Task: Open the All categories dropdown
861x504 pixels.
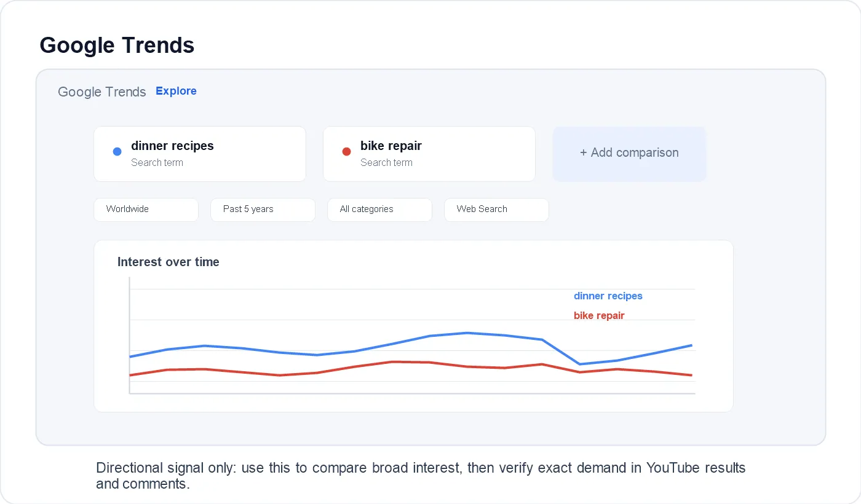Action: [x=380, y=210]
